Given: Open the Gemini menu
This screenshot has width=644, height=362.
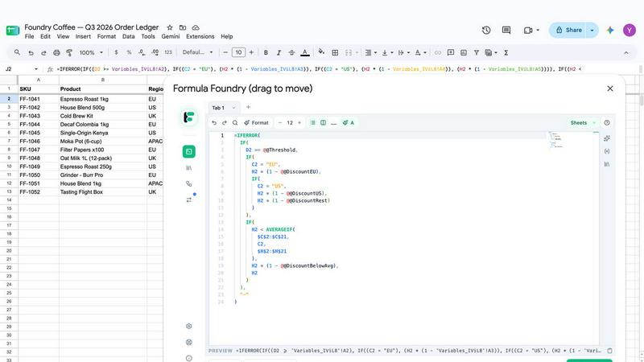Looking at the screenshot, I should coord(171,36).
